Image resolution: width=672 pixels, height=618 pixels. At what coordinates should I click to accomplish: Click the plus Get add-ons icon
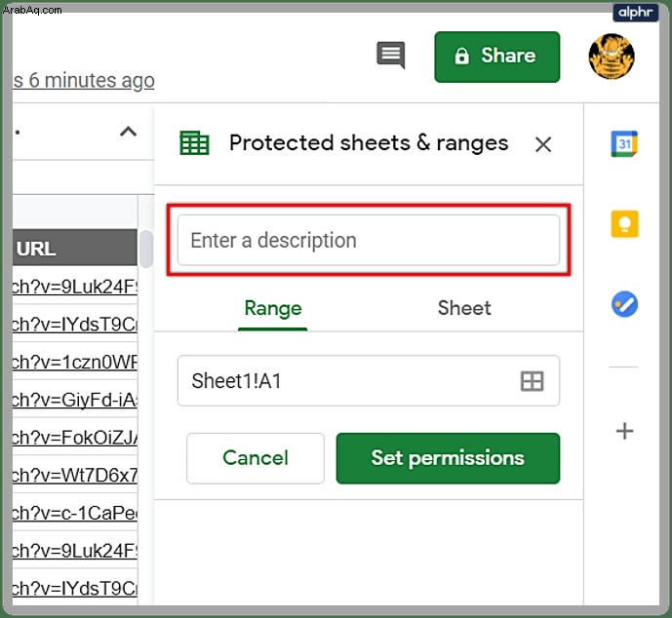(624, 431)
